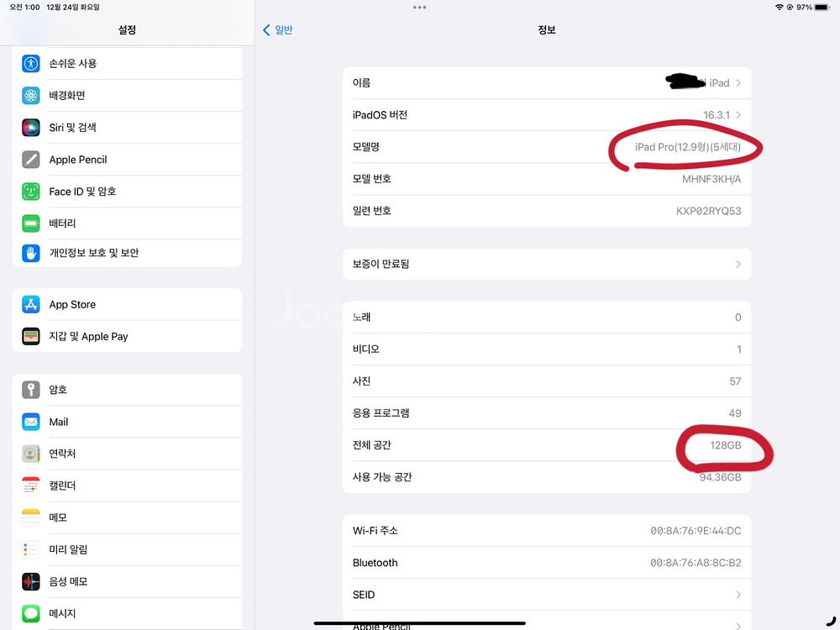Tap the 설정 sidebar title

point(127,30)
